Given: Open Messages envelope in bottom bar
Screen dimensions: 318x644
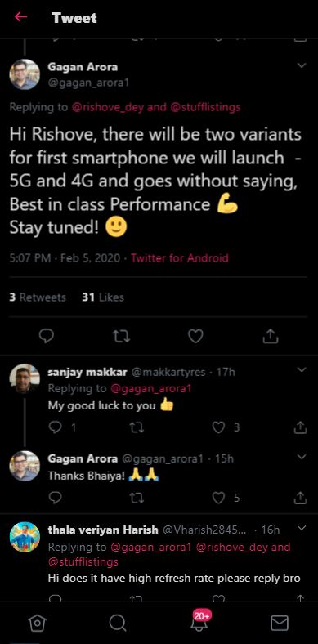Looking at the screenshot, I should pos(280,624).
